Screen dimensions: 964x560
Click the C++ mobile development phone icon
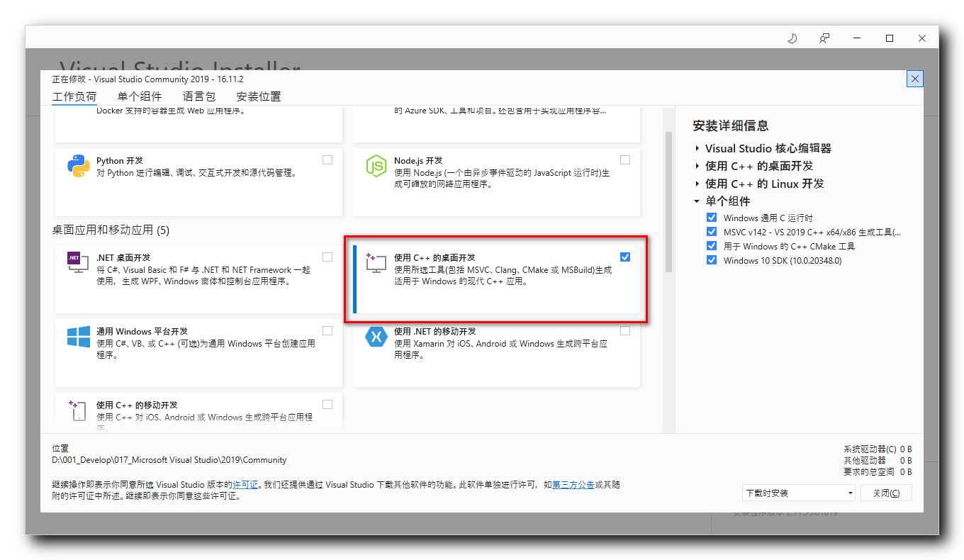[77, 411]
